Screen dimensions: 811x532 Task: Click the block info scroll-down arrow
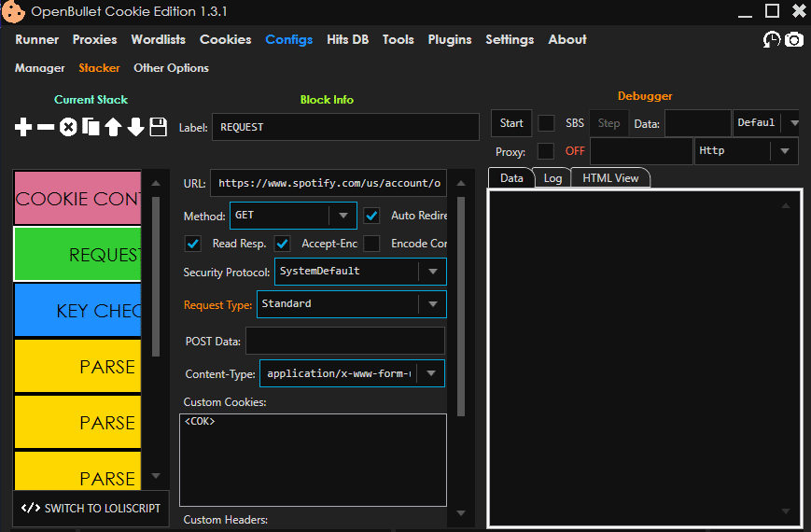pos(461,512)
